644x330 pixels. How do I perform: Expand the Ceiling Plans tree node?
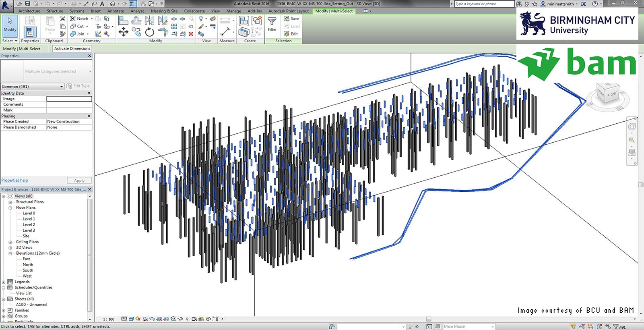[x=10, y=242]
